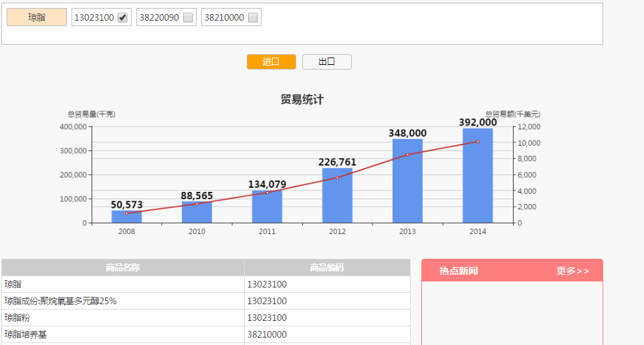This screenshot has height=345, width=644.
Task: Click the red line point above 2014
Action: (x=477, y=142)
